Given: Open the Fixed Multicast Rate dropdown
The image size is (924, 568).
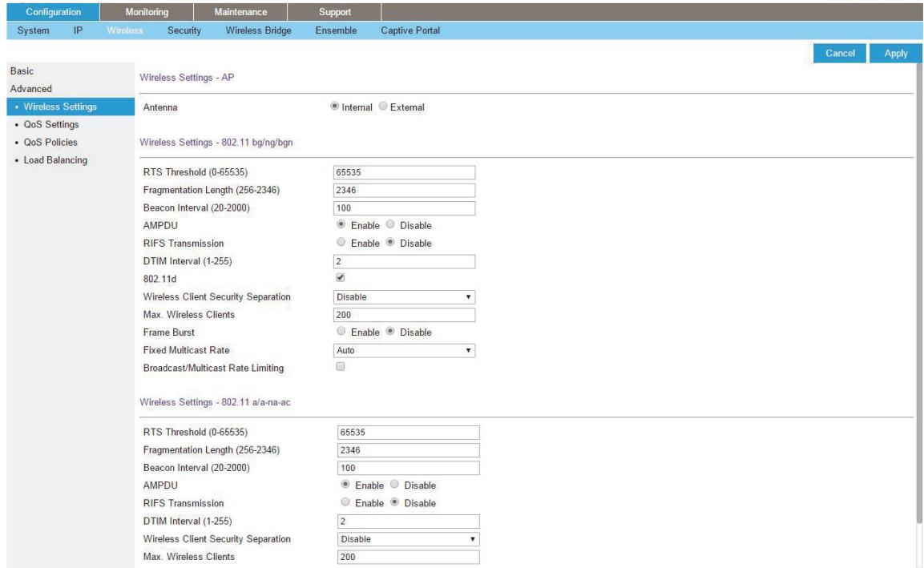Looking at the screenshot, I should click(x=404, y=351).
